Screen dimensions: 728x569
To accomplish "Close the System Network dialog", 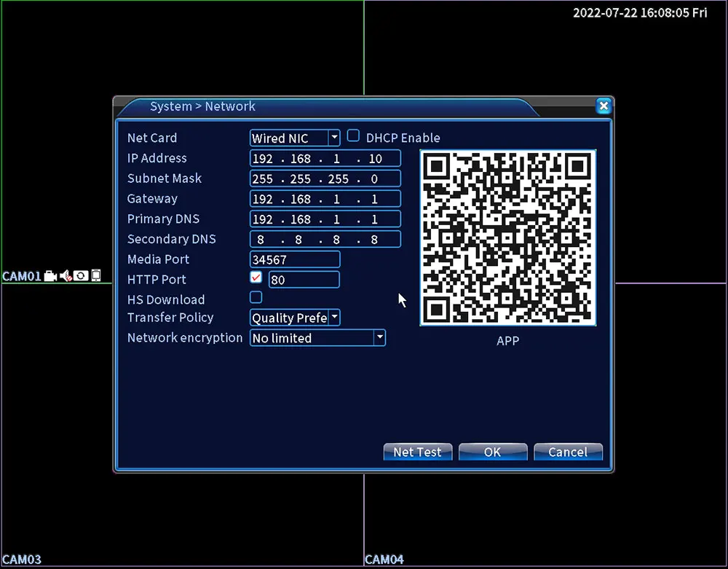I will coord(604,106).
